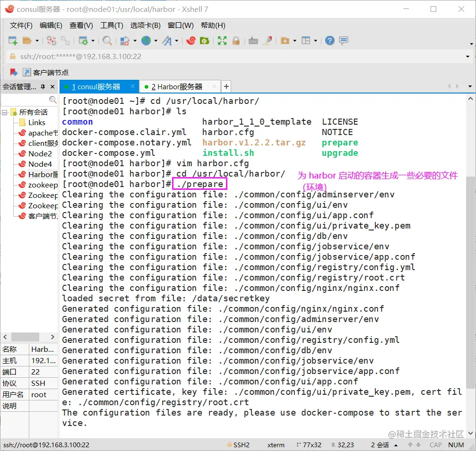This screenshot has width=476, height=451.
Task: Open the address bar history dropdown
Action: point(467,56)
